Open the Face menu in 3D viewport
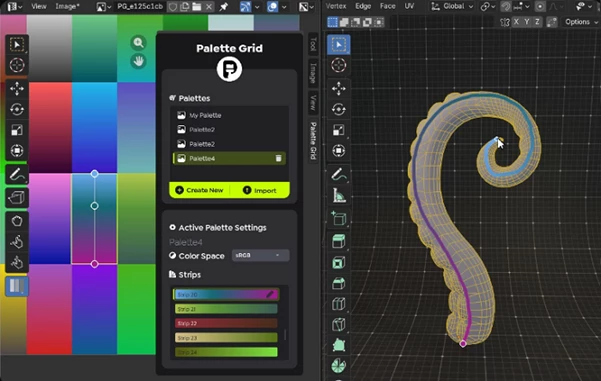The height and width of the screenshot is (381, 601). coord(388,6)
